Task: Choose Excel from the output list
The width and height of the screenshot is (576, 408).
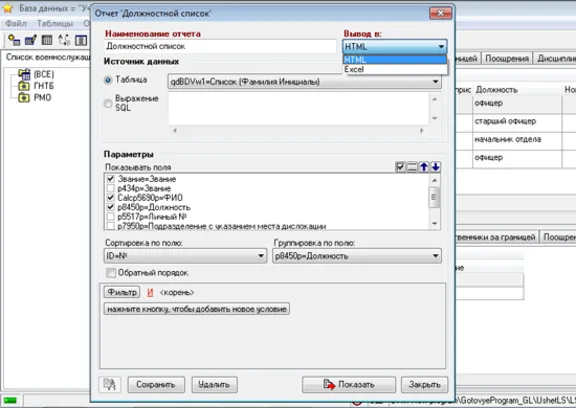Action: click(395, 69)
